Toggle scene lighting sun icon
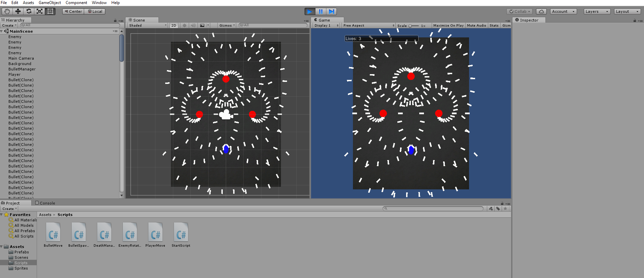The height and width of the screenshot is (278, 644). click(184, 25)
